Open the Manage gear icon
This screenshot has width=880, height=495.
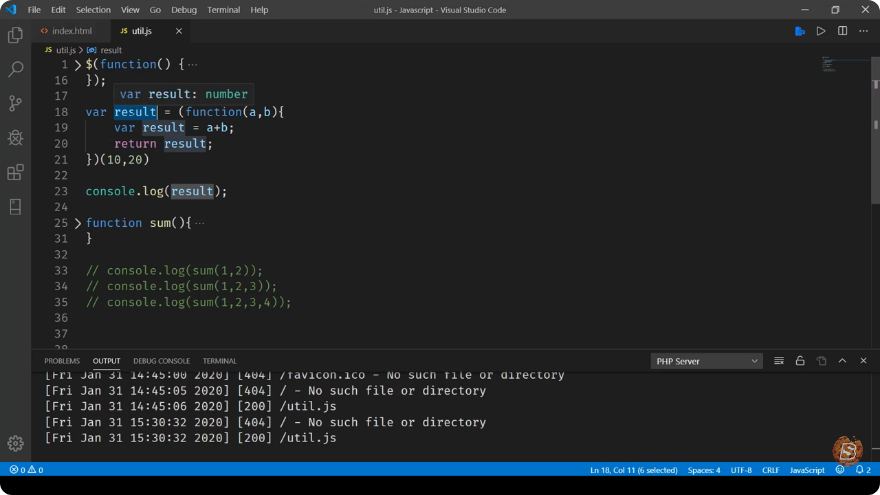pos(15,443)
